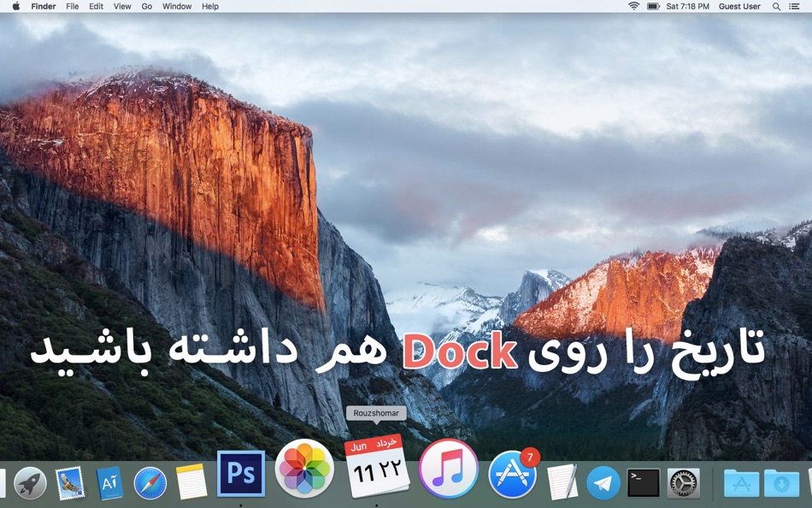Image resolution: width=812 pixels, height=508 pixels.
Task: Open Terminal from the Dock
Action: (643, 483)
